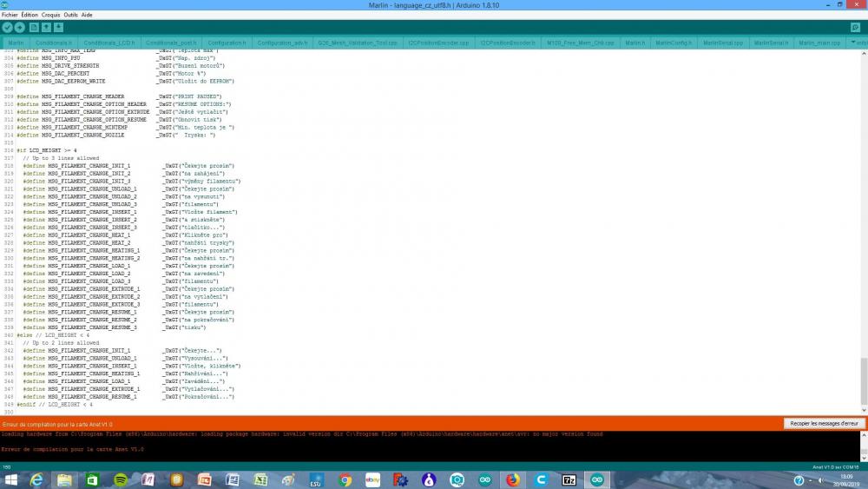Open the Serial Monitor icon

pyautogui.click(x=855, y=27)
